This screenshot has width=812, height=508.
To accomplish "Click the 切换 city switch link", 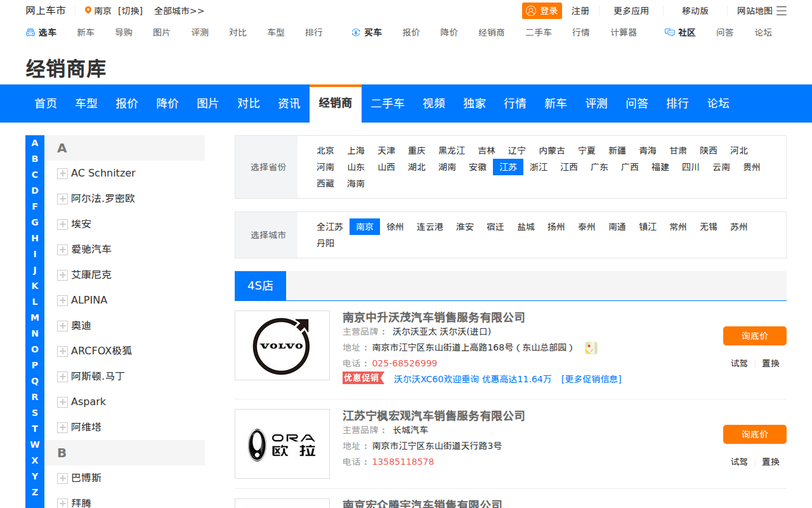I will 130,11.
